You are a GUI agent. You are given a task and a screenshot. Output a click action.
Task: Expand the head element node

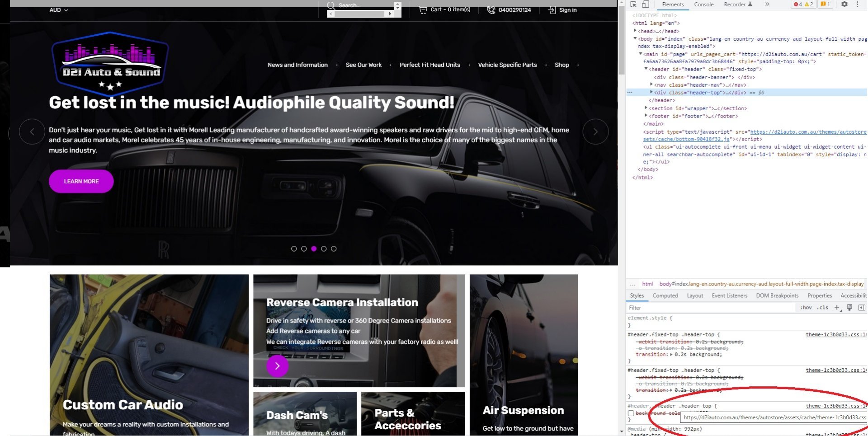pos(635,31)
